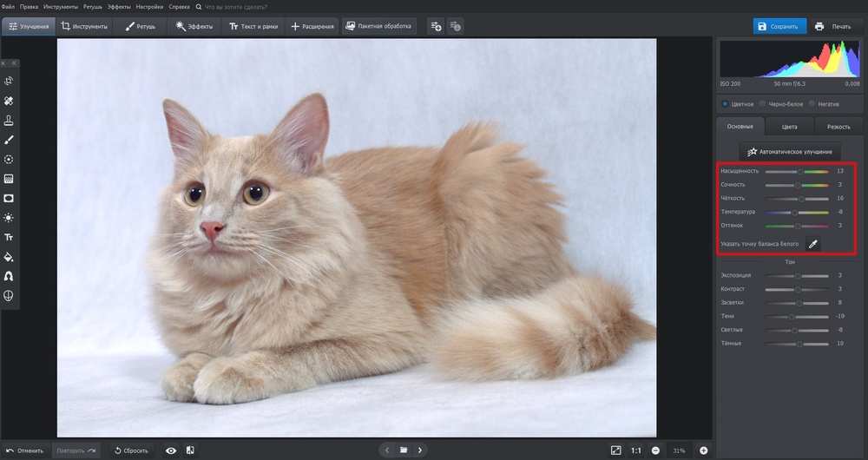Pick the brush tool in left sidebar
Screen dimensions: 868x460
9,140
